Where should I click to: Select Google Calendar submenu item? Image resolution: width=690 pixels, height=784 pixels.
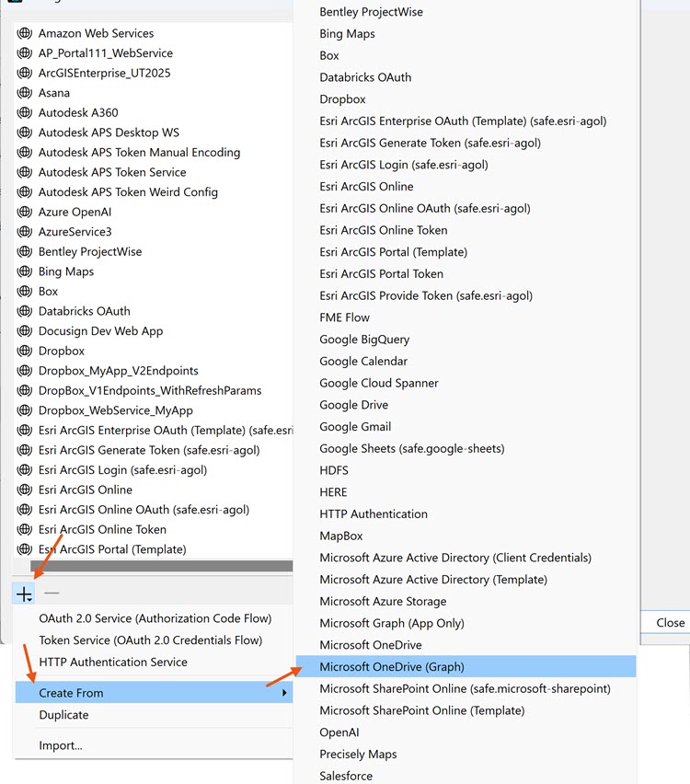(363, 362)
